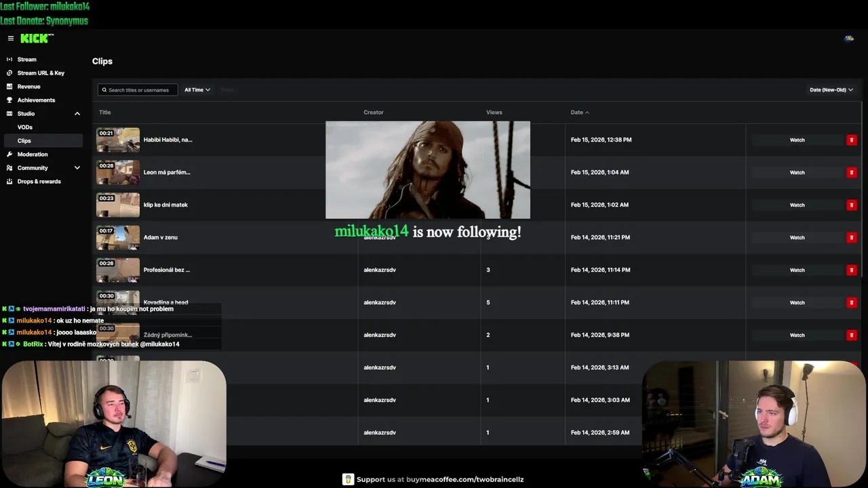Open the Stream menu item
868x488 pixels.
pos(27,60)
